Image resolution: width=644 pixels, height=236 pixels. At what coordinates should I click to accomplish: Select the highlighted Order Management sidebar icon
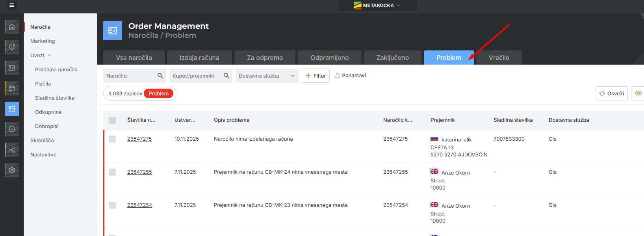point(12,109)
